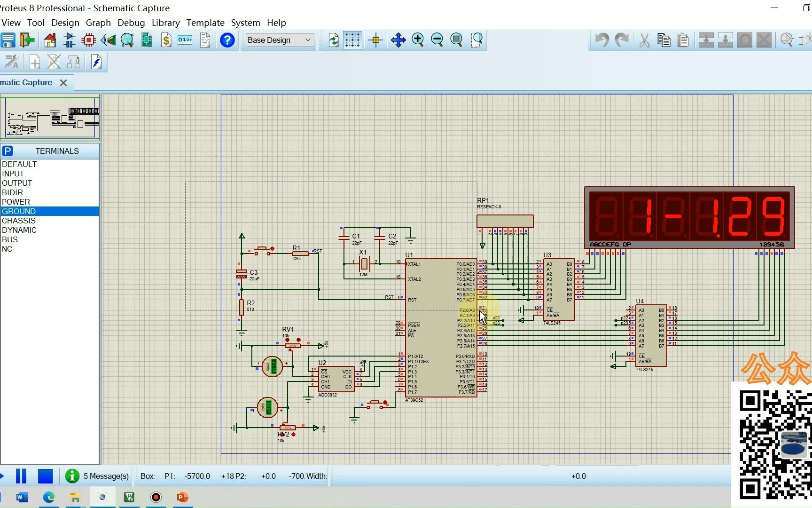Click the AT89C52 microcontroller U1 component
This screenshot has height=508, width=812.
(441, 327)
